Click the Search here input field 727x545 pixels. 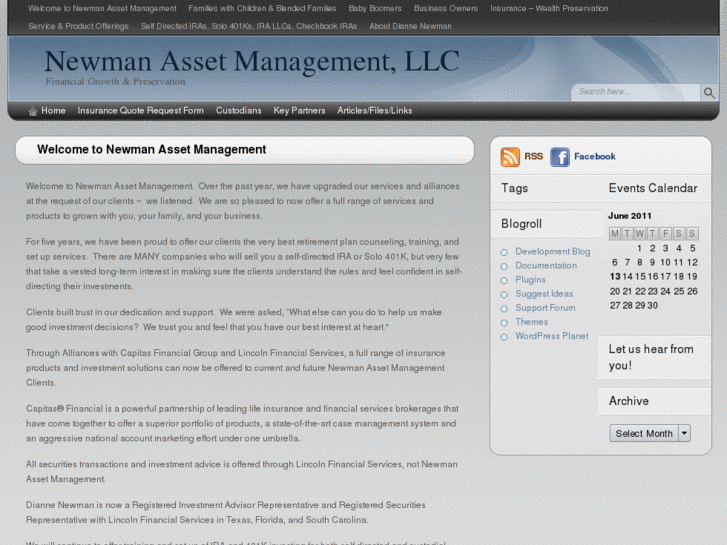tap(636, 92)
